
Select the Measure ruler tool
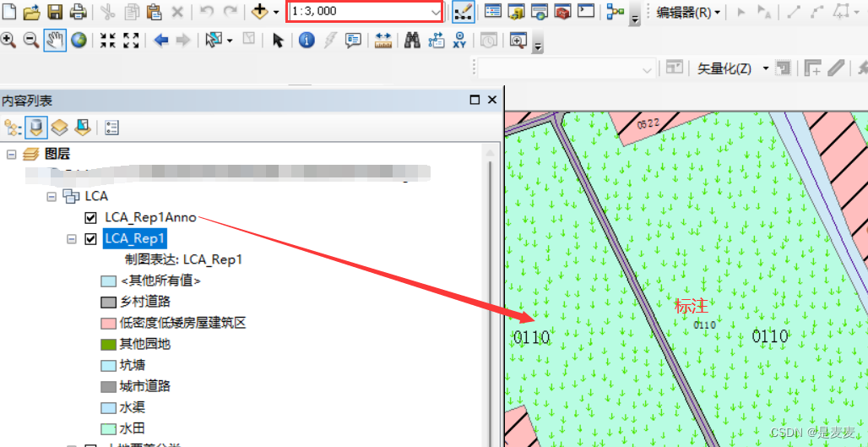coord(383,40)
